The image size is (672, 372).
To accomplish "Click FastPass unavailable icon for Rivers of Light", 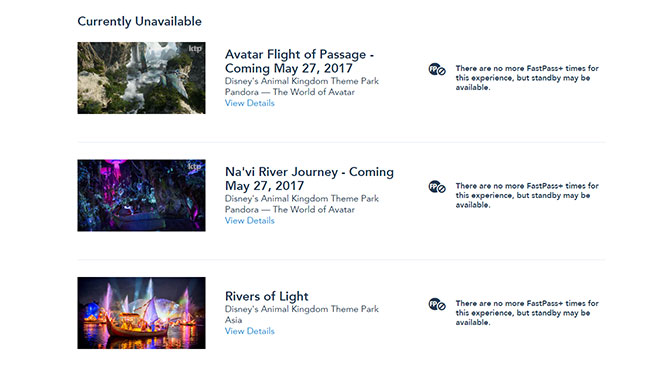I will pos(437,304).
